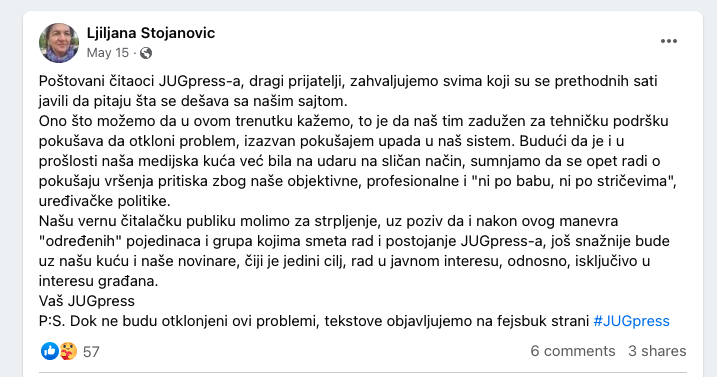View the 3 shares

(x=657, y=351)
